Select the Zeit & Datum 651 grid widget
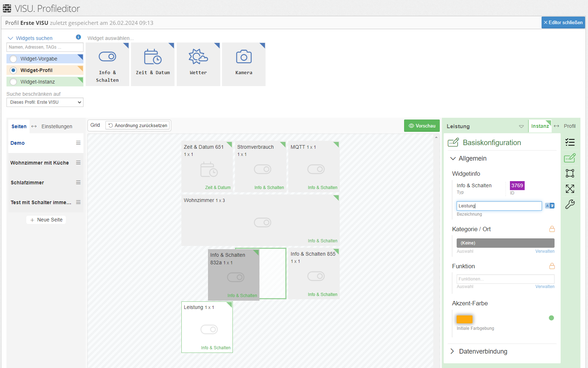This screenshot has width=588, height=368. (x=207, y=167)
